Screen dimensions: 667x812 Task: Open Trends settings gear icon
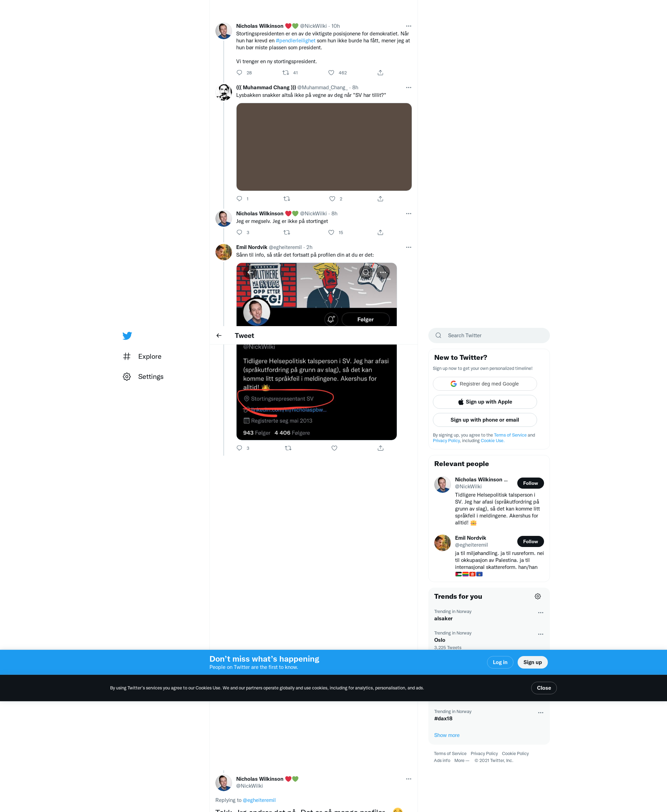pyautogui.click(x=537, y=597)
